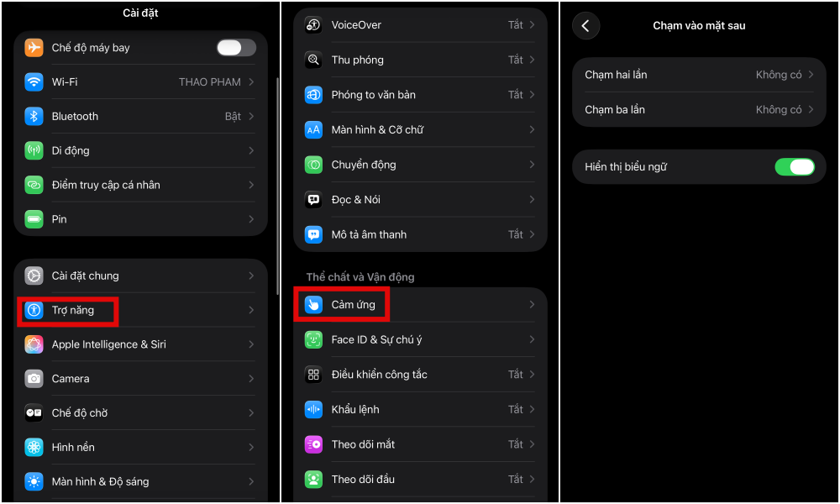Image resolution: width=840 pixels, height=504 pixels.
Task: Tap the Camera settings icon
Action: 34,379
